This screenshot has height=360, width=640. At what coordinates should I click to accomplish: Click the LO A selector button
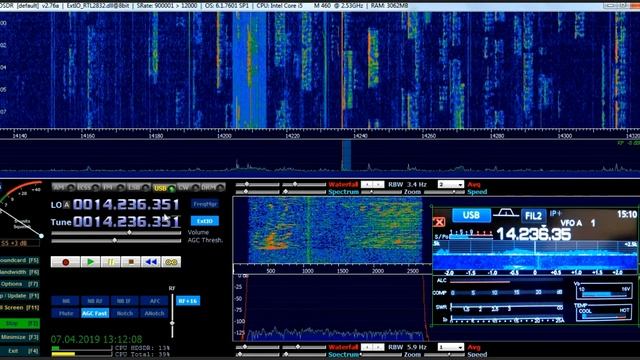coord(67,205)
